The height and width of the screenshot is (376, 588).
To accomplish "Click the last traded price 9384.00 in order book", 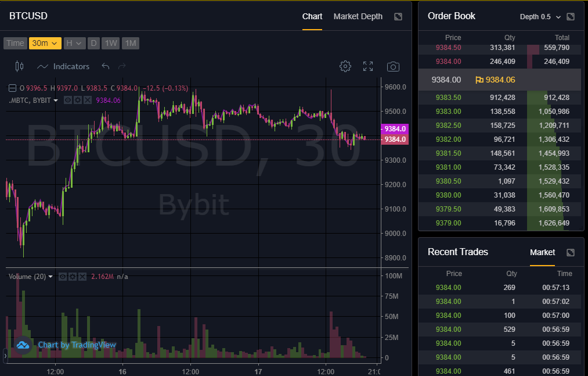I will tap(446, 80).
